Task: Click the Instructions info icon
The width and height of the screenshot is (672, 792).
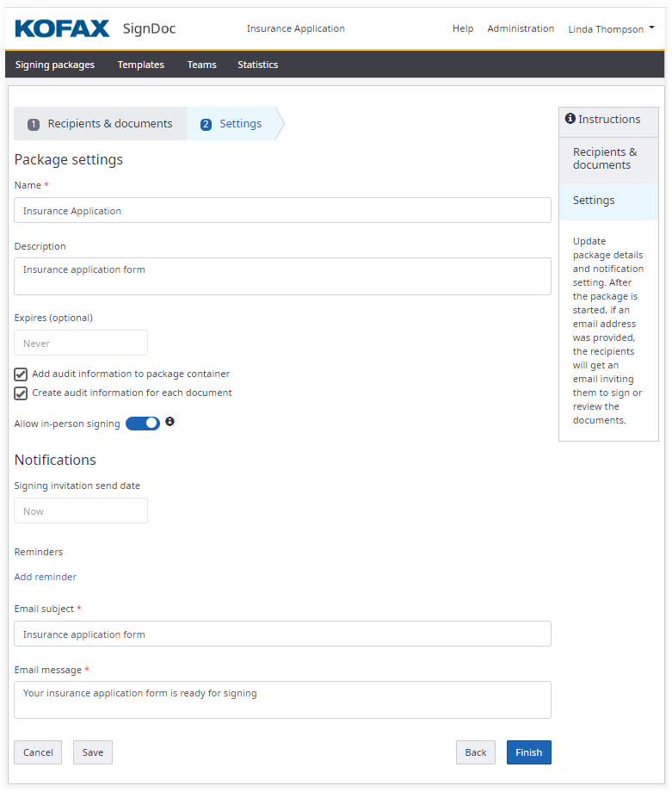Action: point(570,119)
